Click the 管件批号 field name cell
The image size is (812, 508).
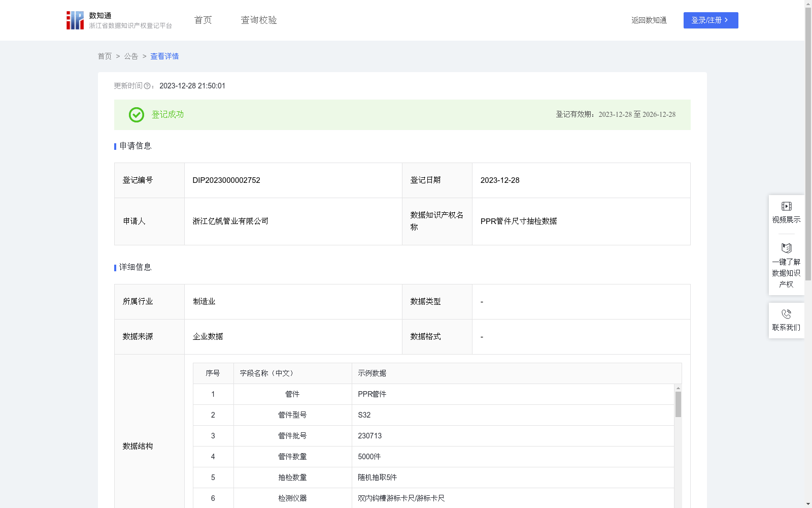pos(292,436)
